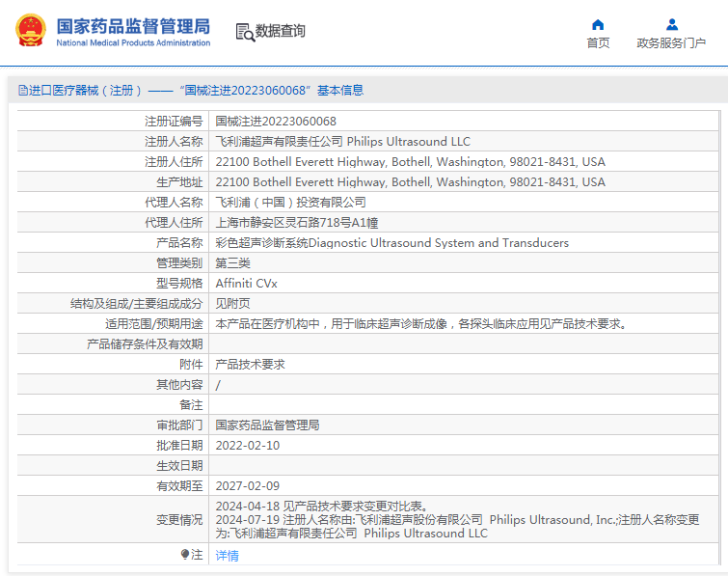This screenshot has width=728, height=576.
Task: Click the slash value in 其他内容 row
Action: coord(218,385)
